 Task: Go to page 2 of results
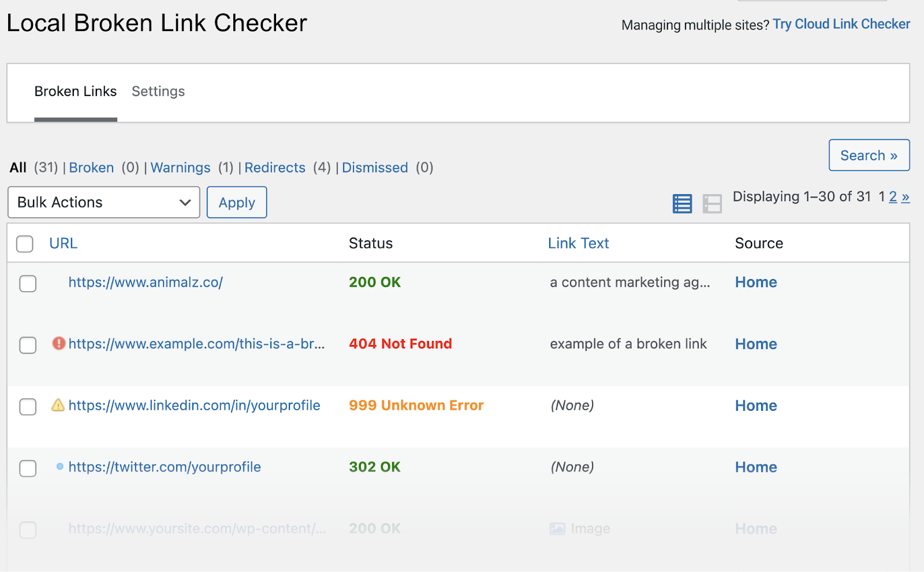pyautogui.click(x=892, y=196)
